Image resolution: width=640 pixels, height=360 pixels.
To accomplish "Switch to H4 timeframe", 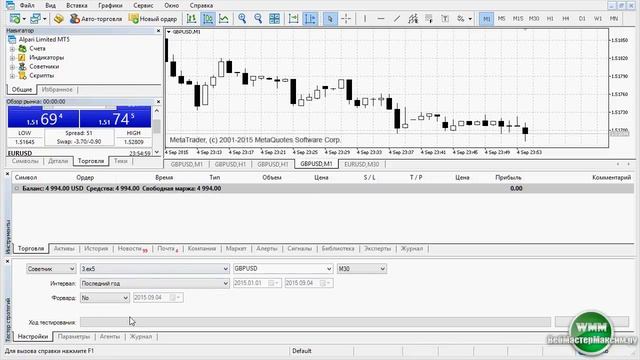I will point(566,19).
